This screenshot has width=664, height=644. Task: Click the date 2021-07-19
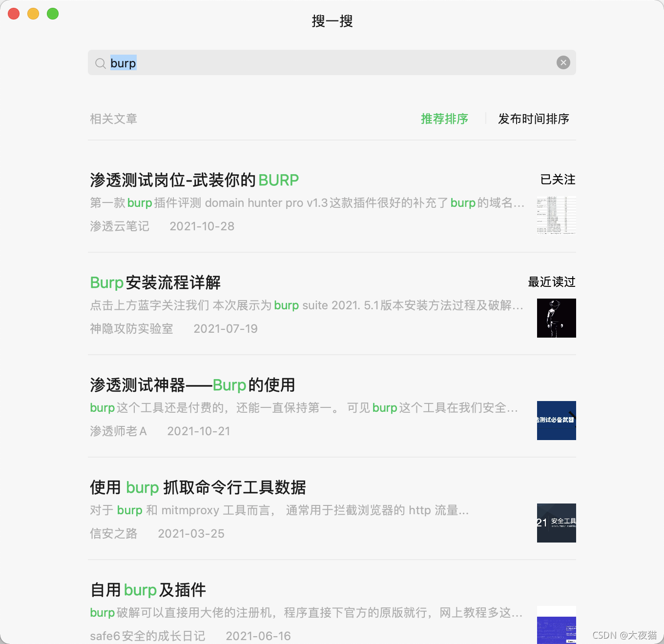pos(226,329)
